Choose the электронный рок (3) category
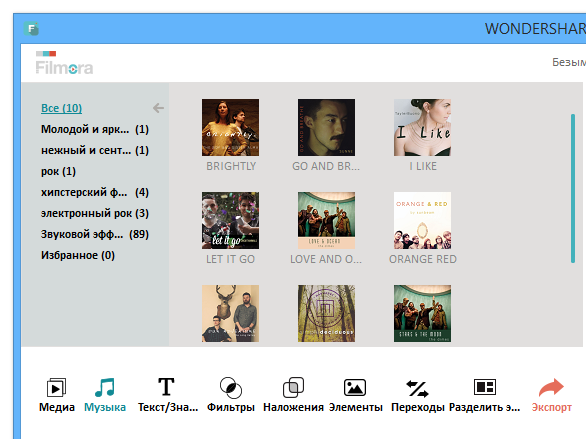 (x=95, y=213)
